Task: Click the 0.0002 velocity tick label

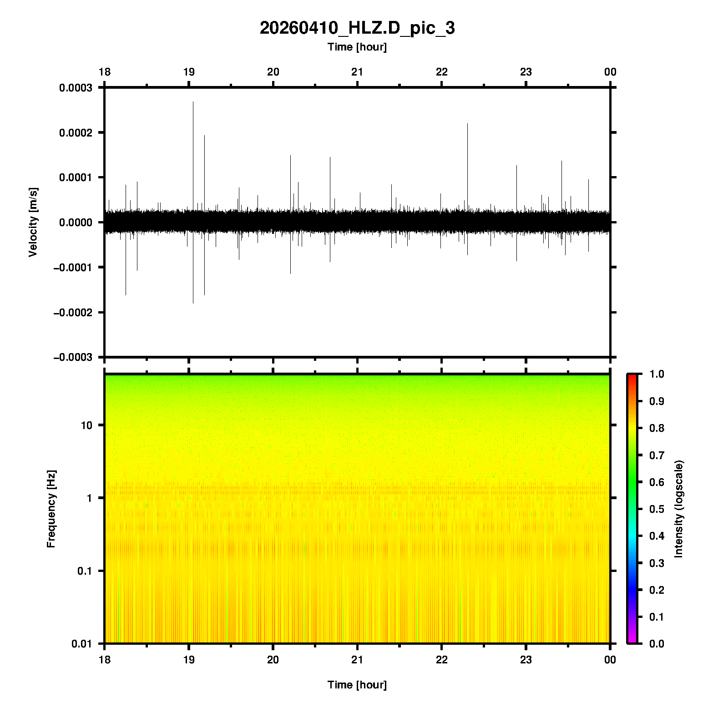Action: (76, 132)
